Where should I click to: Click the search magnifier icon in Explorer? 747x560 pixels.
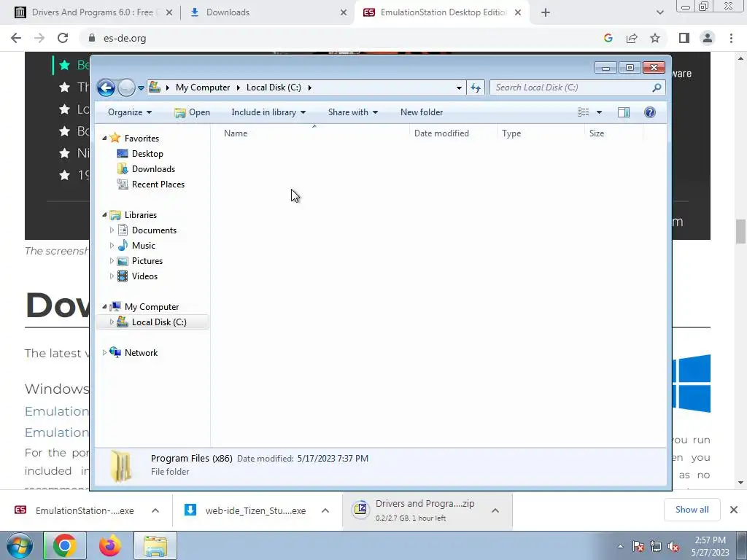tap(657, 87)
